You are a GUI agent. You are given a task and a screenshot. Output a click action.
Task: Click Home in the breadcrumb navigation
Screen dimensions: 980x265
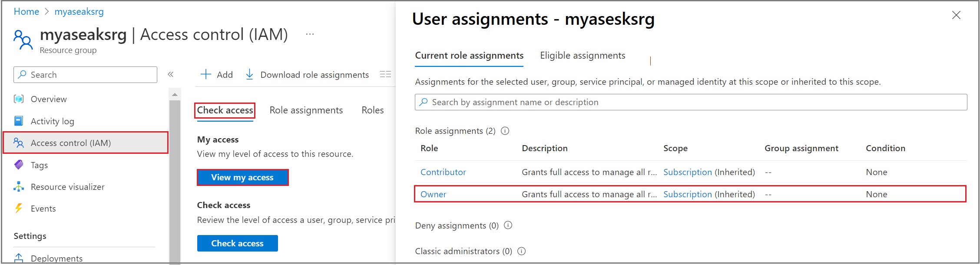26,11
